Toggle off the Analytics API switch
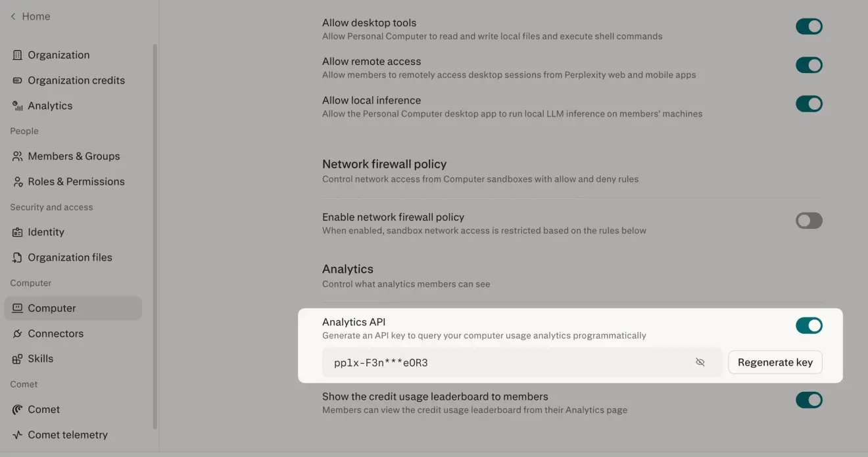This screenshot has height=457, width=868. pos(809,325)
